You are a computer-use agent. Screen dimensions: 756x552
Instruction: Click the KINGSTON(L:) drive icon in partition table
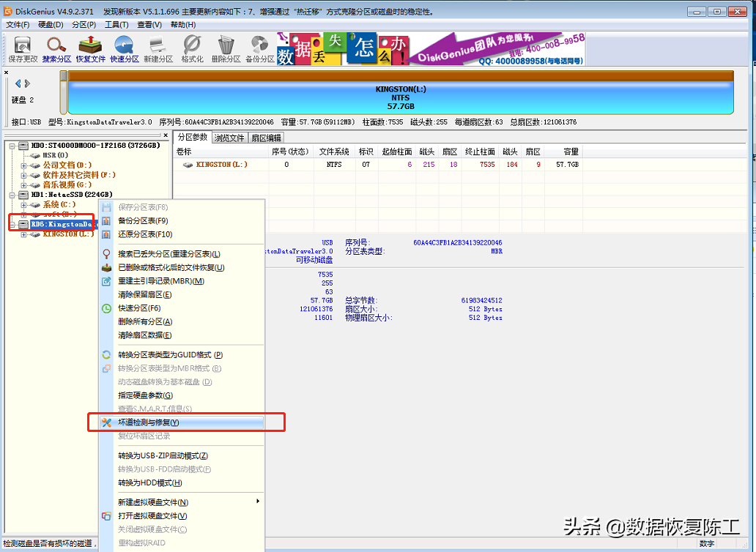pos(188,165)
